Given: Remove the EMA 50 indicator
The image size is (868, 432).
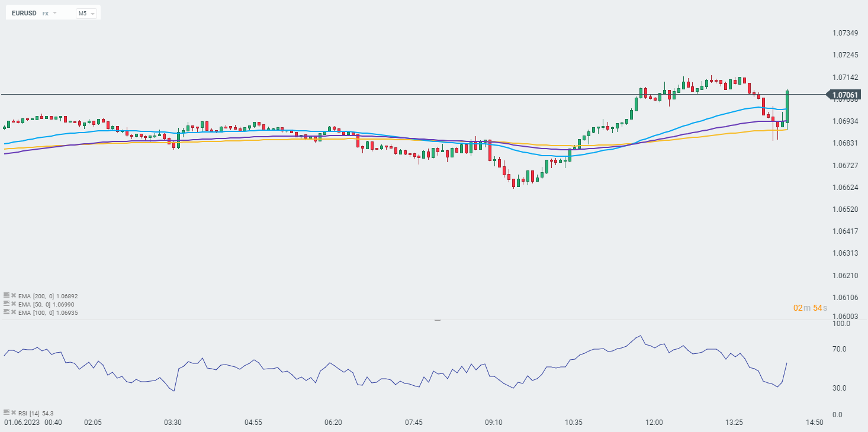Looking at the screenshot, I should coord(13,304).
